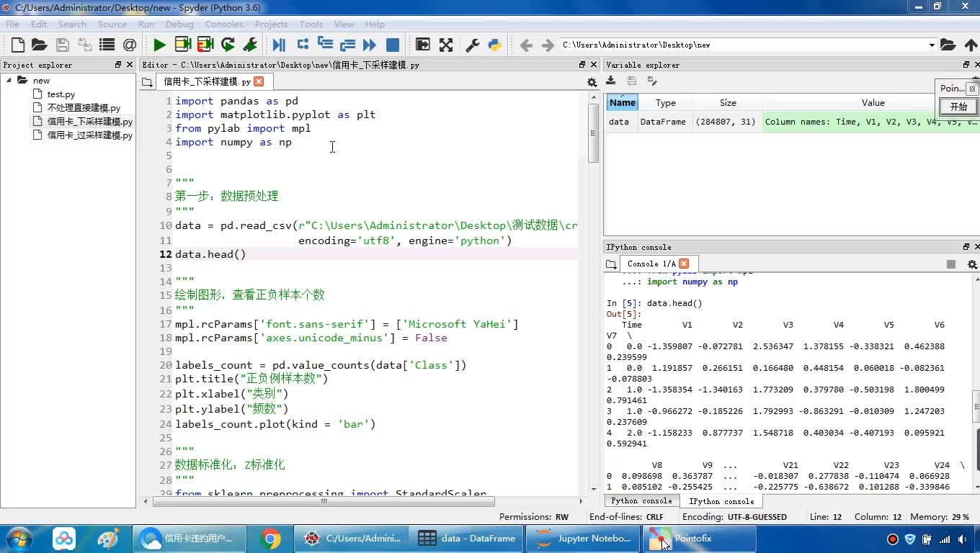Expand the working directory path dropdown
This screenshot has width=980, height=553.
(x=931, y=45)
